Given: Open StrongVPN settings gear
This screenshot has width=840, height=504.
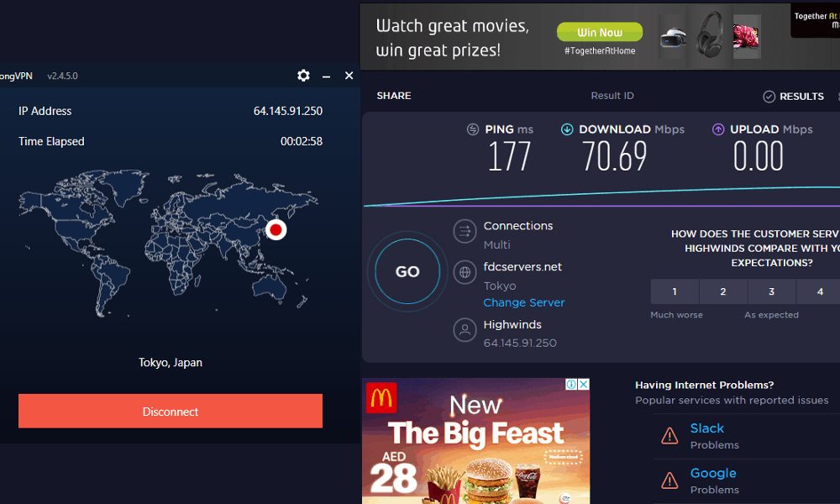Looking at the screenshot, I should (303, 76).
